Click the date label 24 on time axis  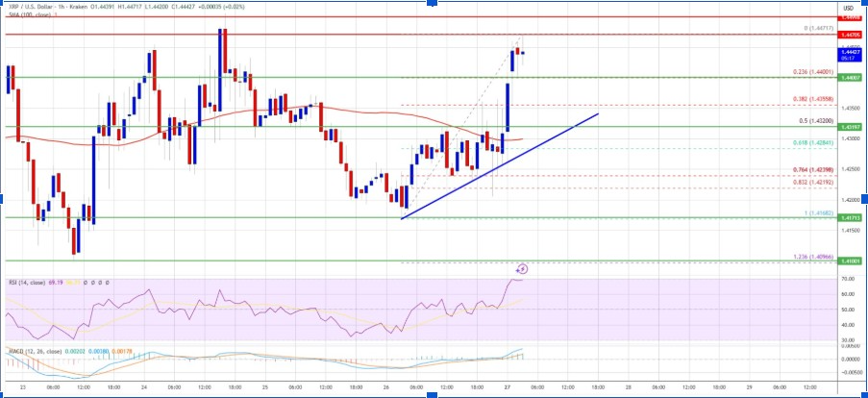[x=144, y=387]
